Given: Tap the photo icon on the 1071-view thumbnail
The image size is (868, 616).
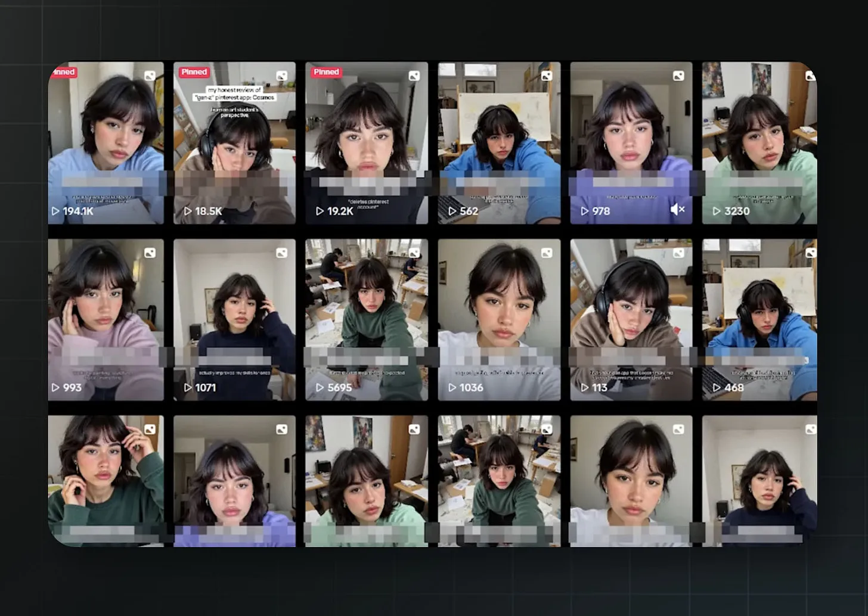Looking at the screenshot, I should (281, 253).
